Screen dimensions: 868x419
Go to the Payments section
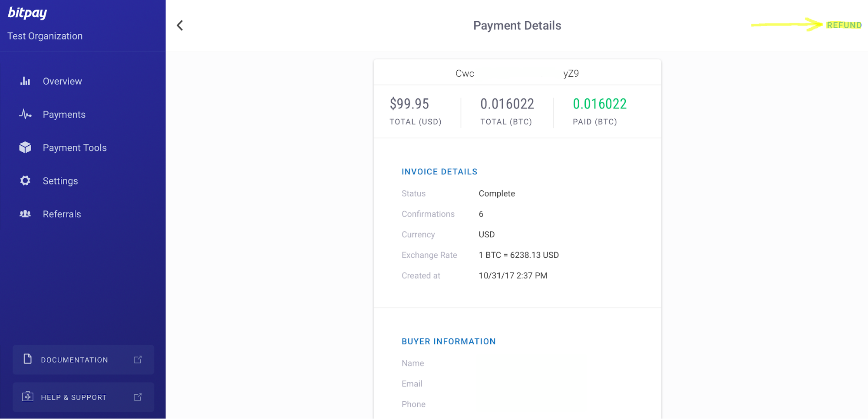64,115
